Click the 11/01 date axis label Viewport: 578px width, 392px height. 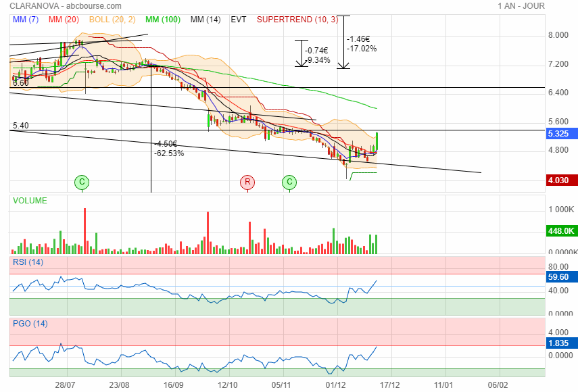point(443,385)
